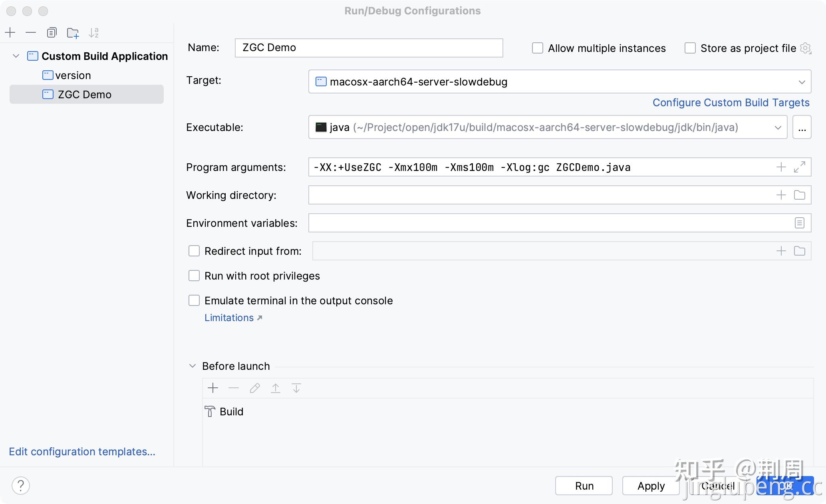The image size is (826, 504).
Task: Enable Emulate terminal in output console
Action: pos(194,301)
